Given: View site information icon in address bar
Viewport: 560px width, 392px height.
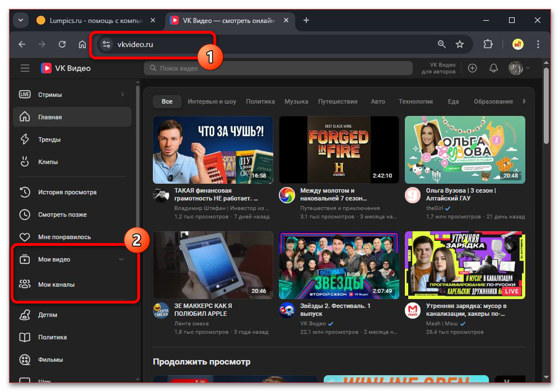Looking at the screenshot, I should click(106, 44).
